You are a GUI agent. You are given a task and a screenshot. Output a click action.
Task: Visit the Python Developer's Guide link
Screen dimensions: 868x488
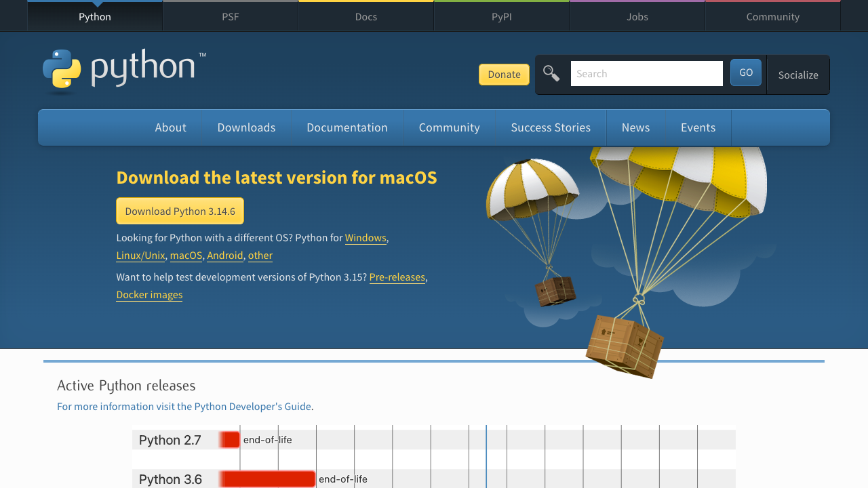[185, 407]
